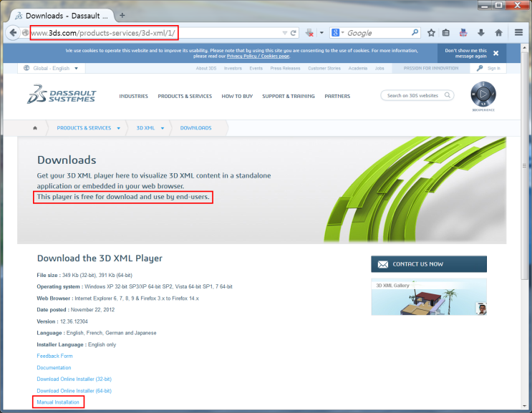532x413 pixels.
Task: Expand the download helper dropdown arrow
Action: pyautogui.click(x=321, y=33)
